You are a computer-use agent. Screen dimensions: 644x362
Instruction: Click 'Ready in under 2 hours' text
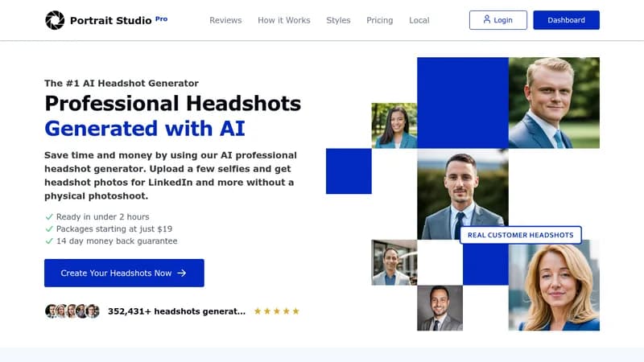coord(103,216)
